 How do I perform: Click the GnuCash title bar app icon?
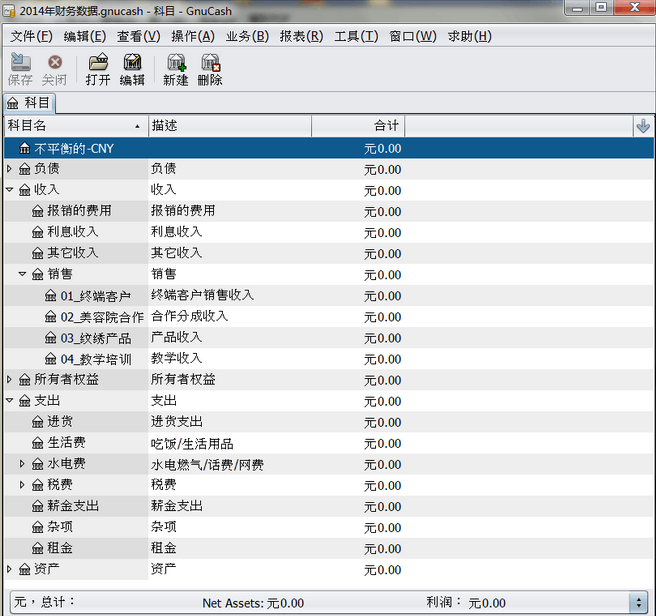pyautogui.click(x=9, y=11)
